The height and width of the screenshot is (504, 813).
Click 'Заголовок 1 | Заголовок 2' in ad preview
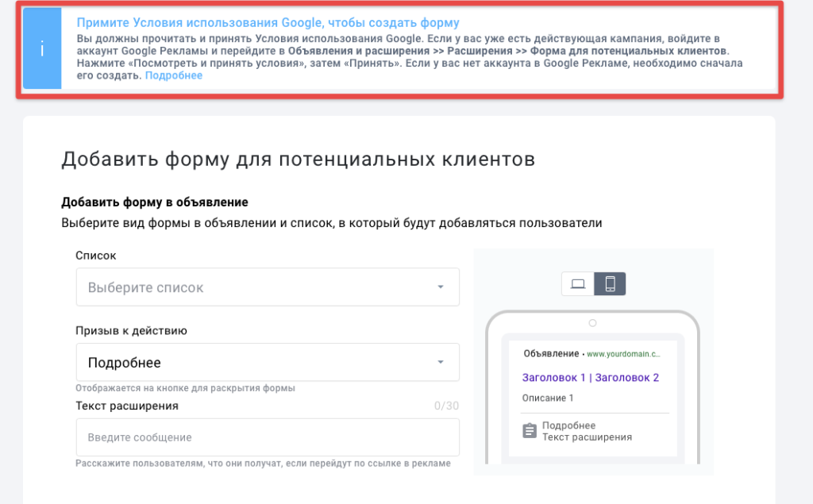[x=591, y=378]
